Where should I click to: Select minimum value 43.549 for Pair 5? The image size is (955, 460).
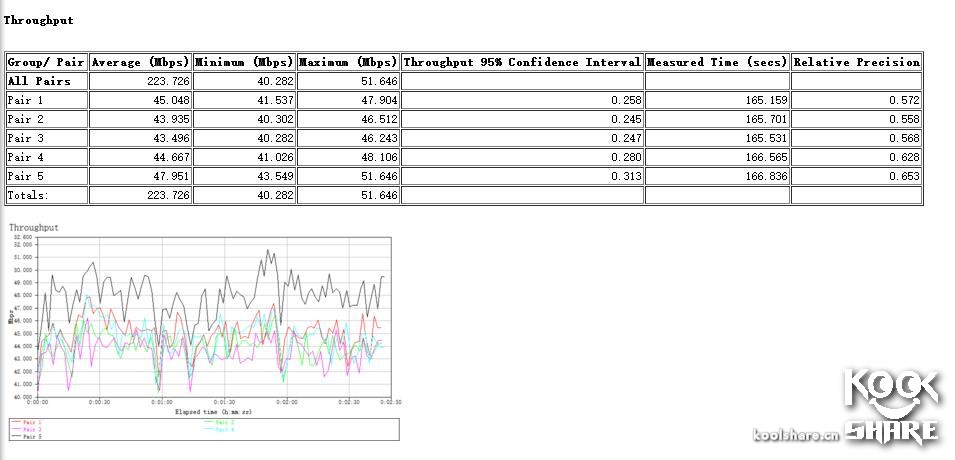tap(275, 176)
